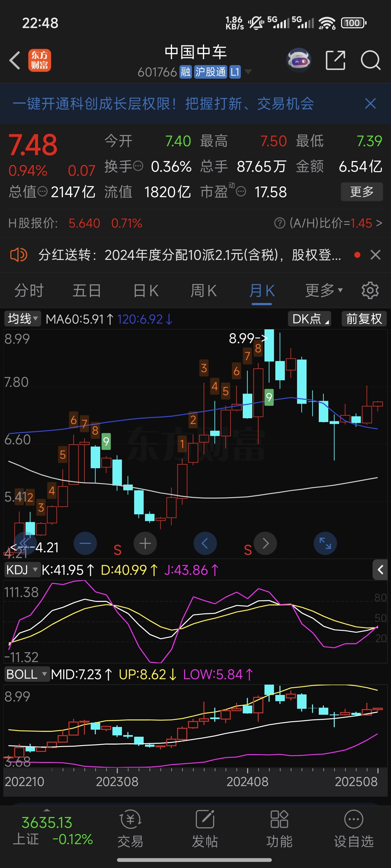The image size is (391, 868).
Task: Tap the MA60:5.91 reading
Action: point(80,319)
